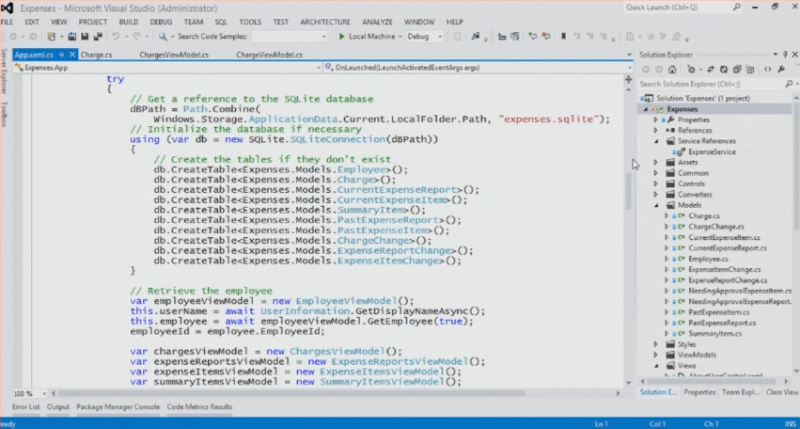800x429 pixels.
Task: Click the Navigate Backward toolbar icon
Action: tap(13, 36)
